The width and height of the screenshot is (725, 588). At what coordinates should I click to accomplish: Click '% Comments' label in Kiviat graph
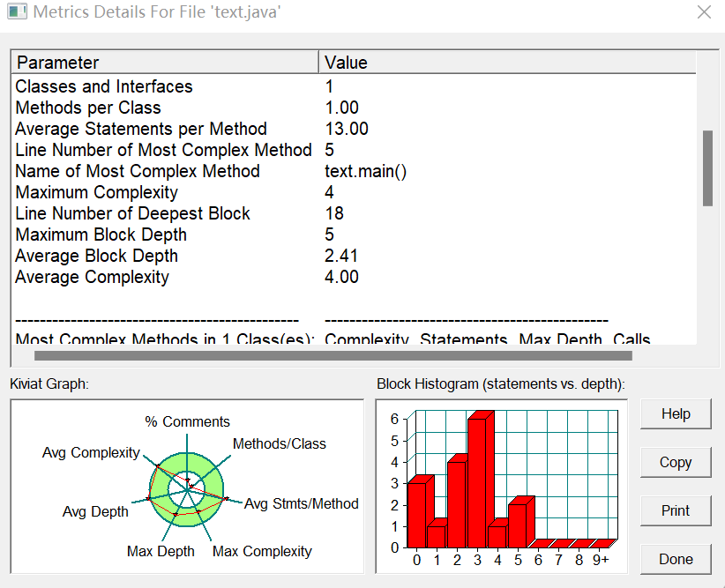pos(187,421)
